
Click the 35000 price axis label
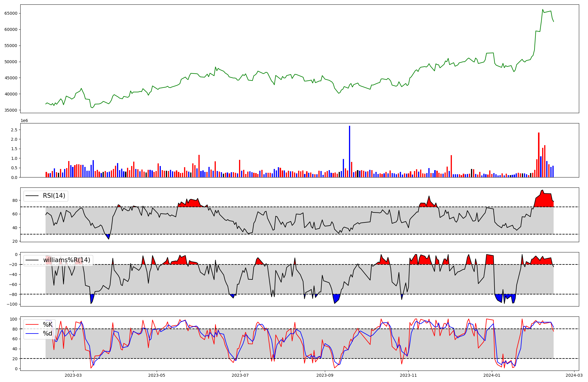pyautogui.click(x=11, y=110)
